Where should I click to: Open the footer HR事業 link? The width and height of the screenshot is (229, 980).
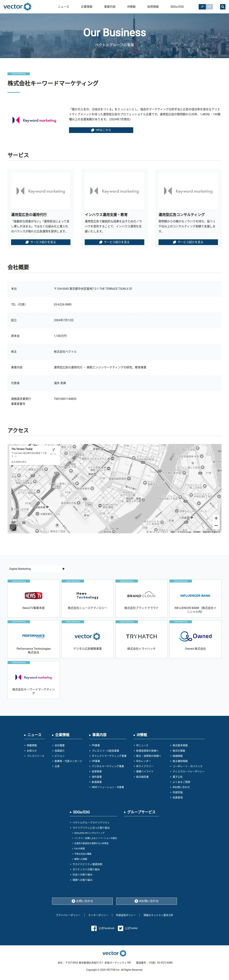[x=96, y=761]
